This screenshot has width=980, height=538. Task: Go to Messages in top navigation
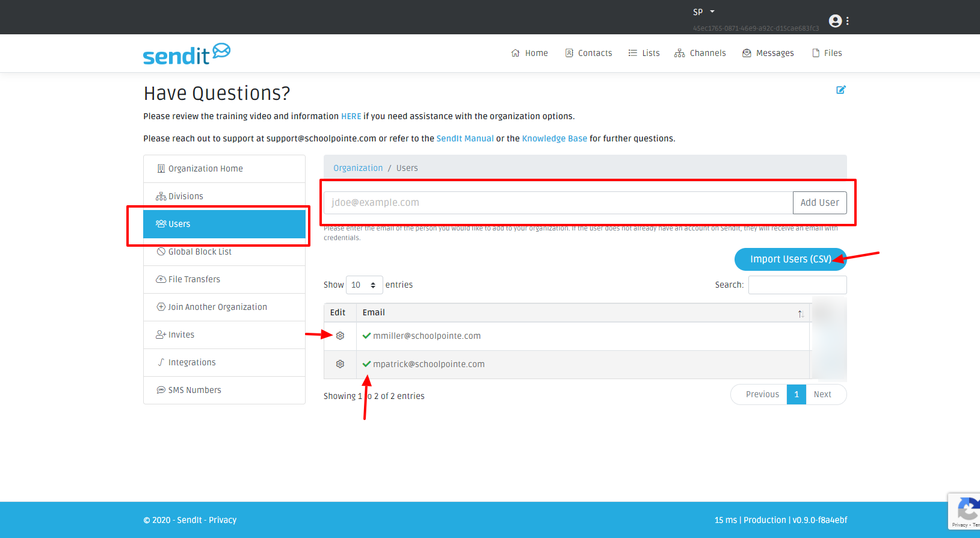click(x=768, y=53)
